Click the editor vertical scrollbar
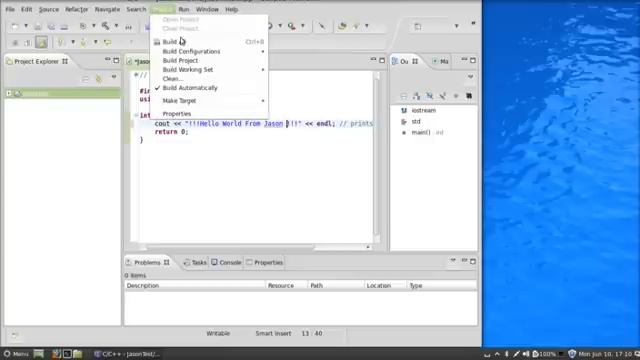 pos(377,157)
